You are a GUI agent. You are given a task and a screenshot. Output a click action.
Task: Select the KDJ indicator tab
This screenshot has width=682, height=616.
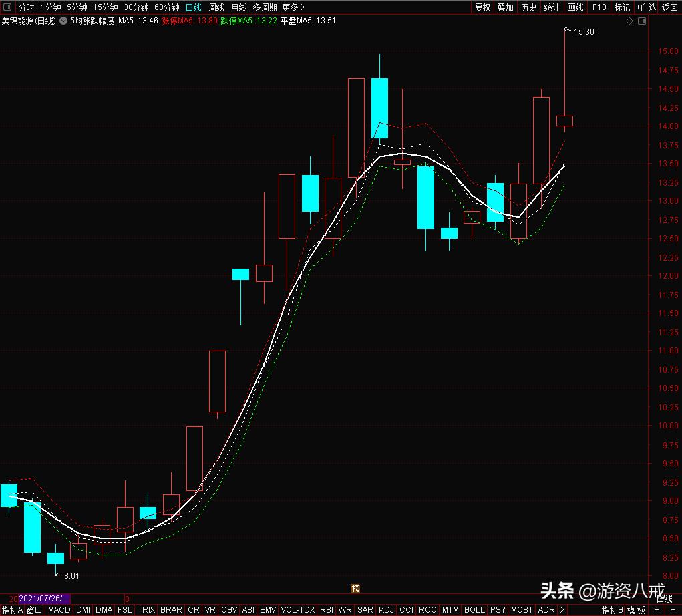pos(386,610)
